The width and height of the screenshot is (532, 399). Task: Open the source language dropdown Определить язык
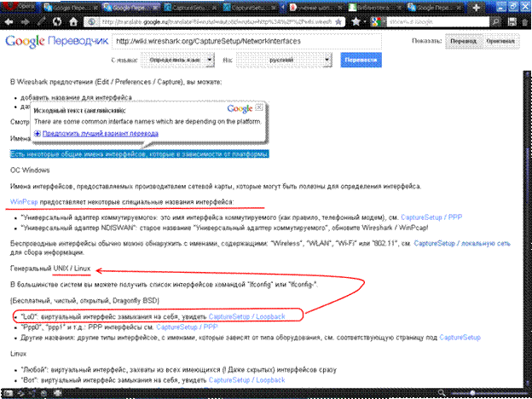coord(178,60)
